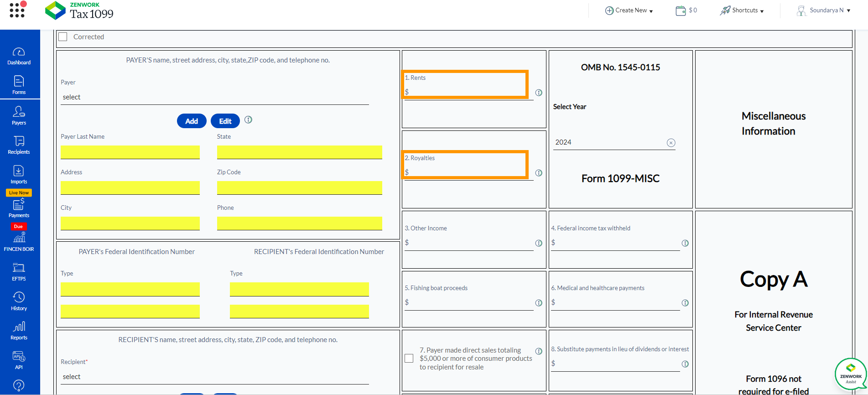This screenshot has height=395, width=868.
Task: Show info for Rents field
Action: coord(539,93)
